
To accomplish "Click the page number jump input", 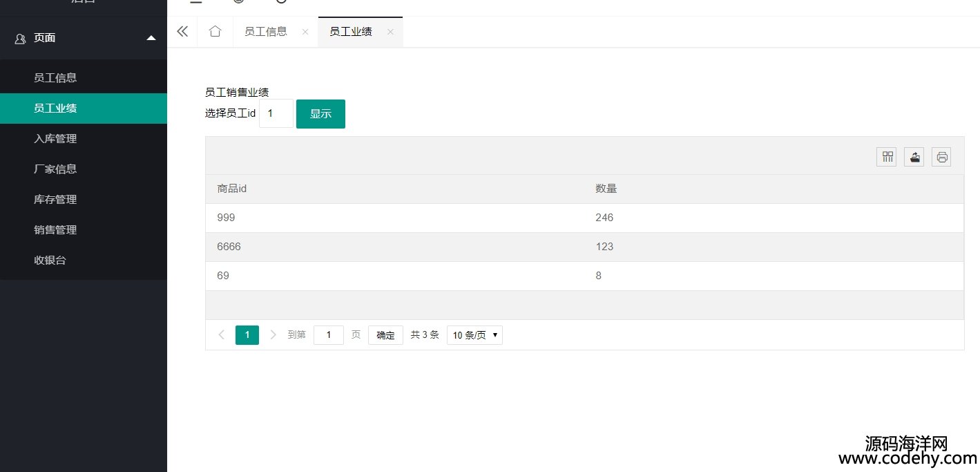I will (x=328, y=335).
